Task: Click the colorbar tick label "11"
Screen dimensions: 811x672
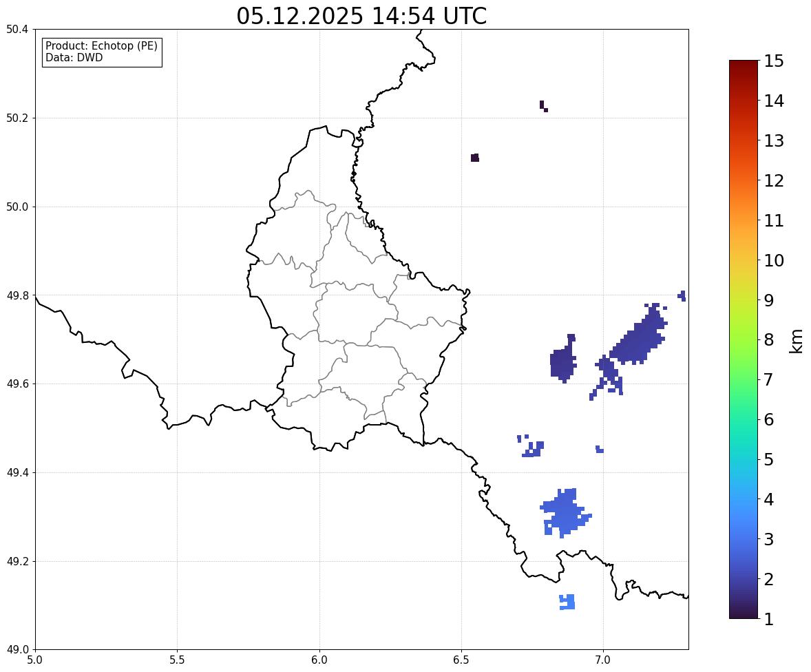Action: pos(774,220)
